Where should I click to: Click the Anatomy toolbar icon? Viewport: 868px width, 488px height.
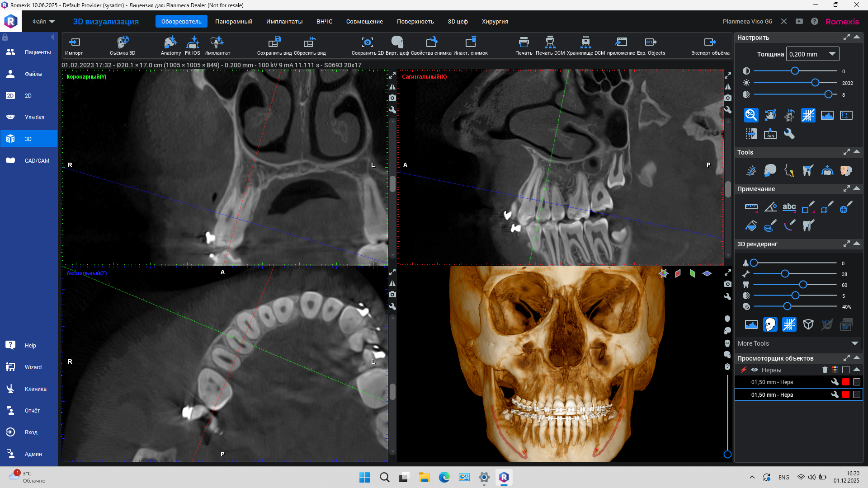(x=170, y=43)
